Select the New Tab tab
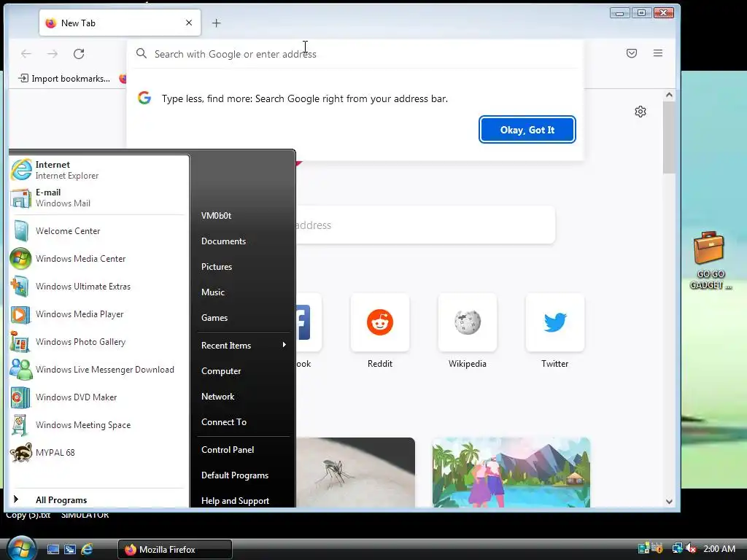 tap(120, 23)
